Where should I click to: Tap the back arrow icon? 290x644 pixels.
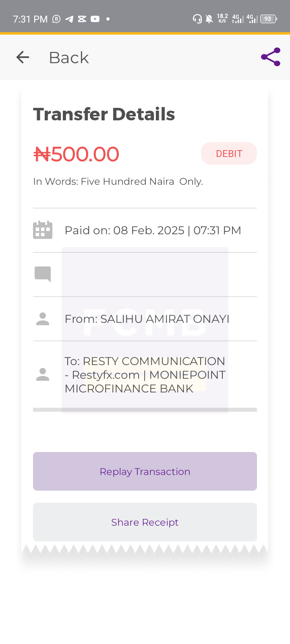click(23, 58)
